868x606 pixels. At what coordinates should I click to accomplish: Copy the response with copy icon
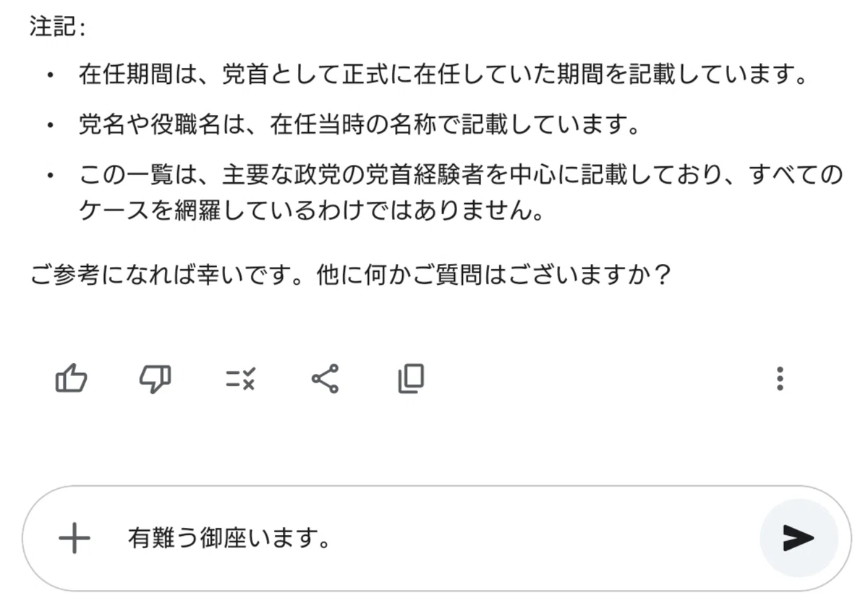point(411,378)
